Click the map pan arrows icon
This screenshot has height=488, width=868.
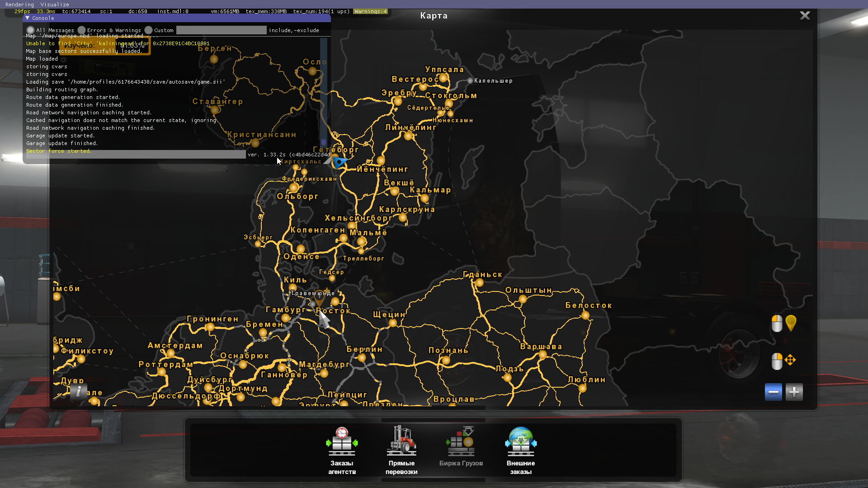click(790, 360)
